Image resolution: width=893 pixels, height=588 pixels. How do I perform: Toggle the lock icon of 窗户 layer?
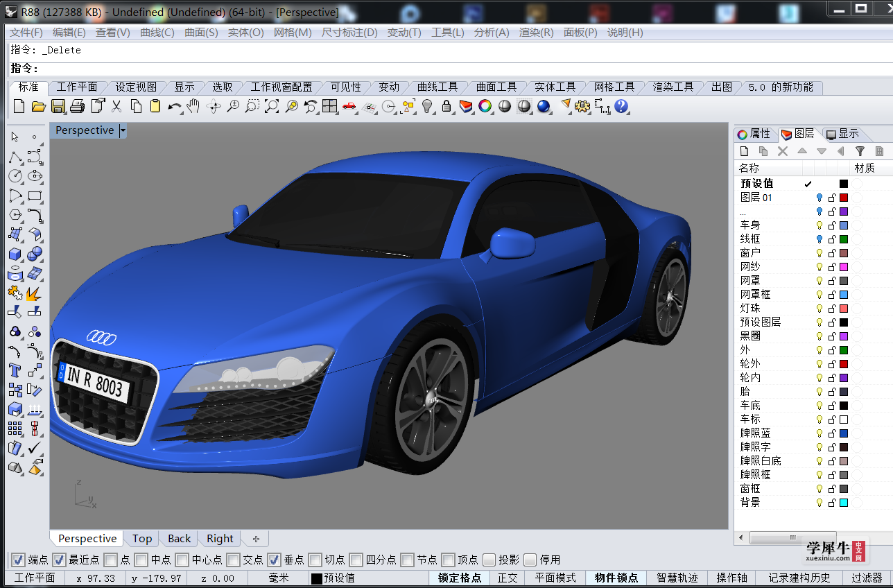pos(832,253)
